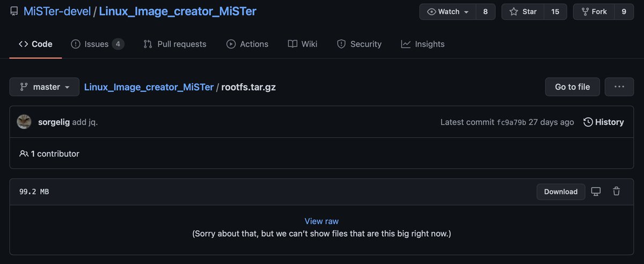Star the repository
The image size is (644, 264).
523,12
